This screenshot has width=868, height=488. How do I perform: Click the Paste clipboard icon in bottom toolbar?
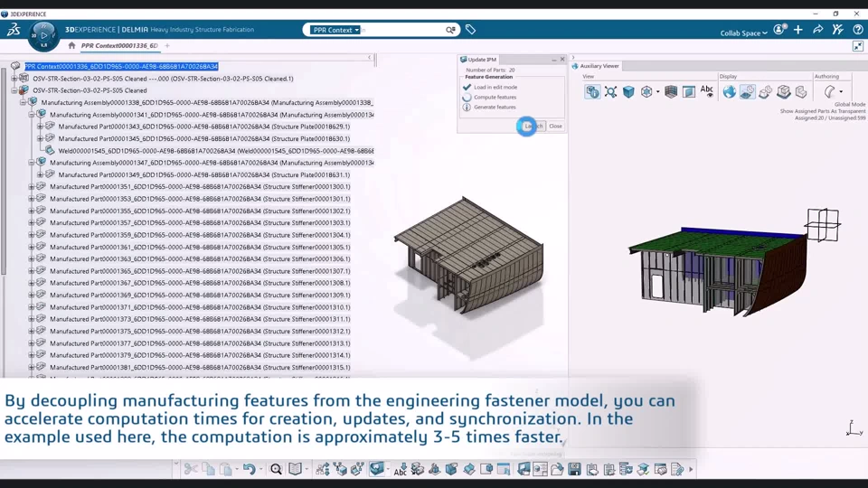[225, 469]
